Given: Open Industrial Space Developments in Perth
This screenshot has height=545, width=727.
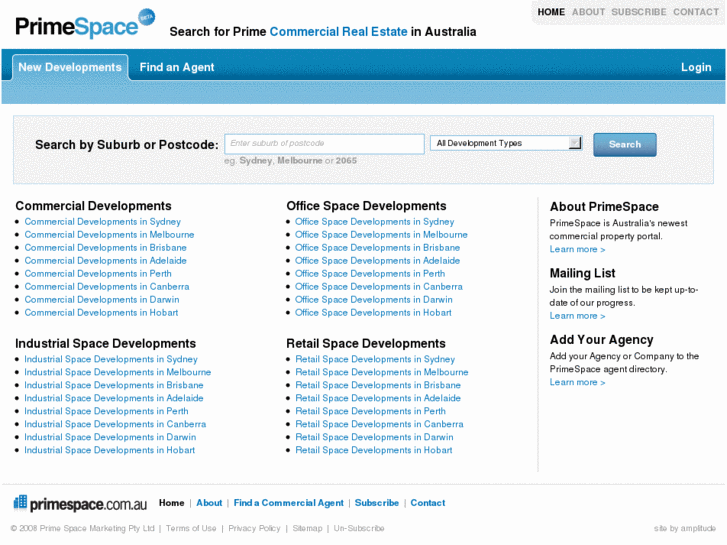Looking at the screenshot, I should click(x=106, y=411).
